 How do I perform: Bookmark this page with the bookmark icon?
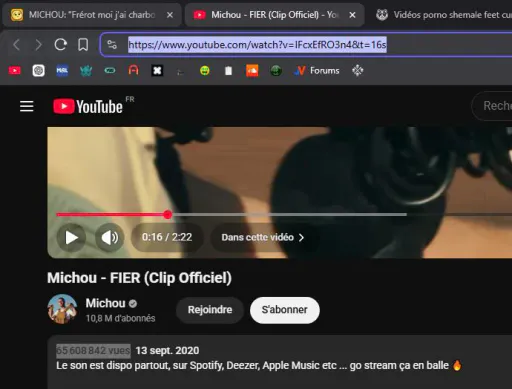click(x=83, y=44)
